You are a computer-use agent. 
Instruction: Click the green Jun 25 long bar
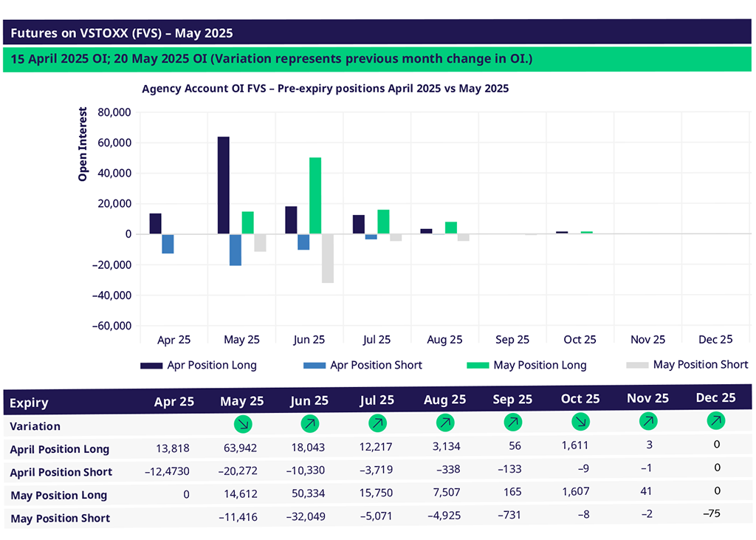tap(315, 196)
